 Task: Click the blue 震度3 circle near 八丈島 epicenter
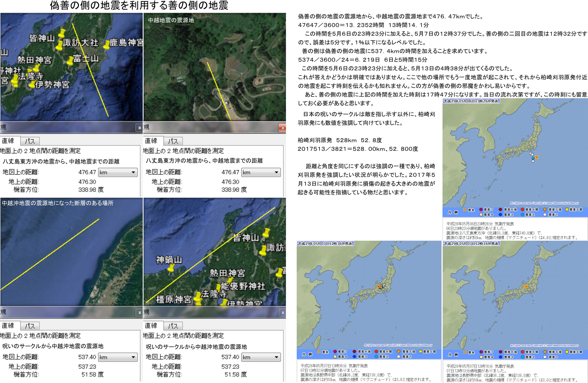pyautogui.click(x=533, y=158)
